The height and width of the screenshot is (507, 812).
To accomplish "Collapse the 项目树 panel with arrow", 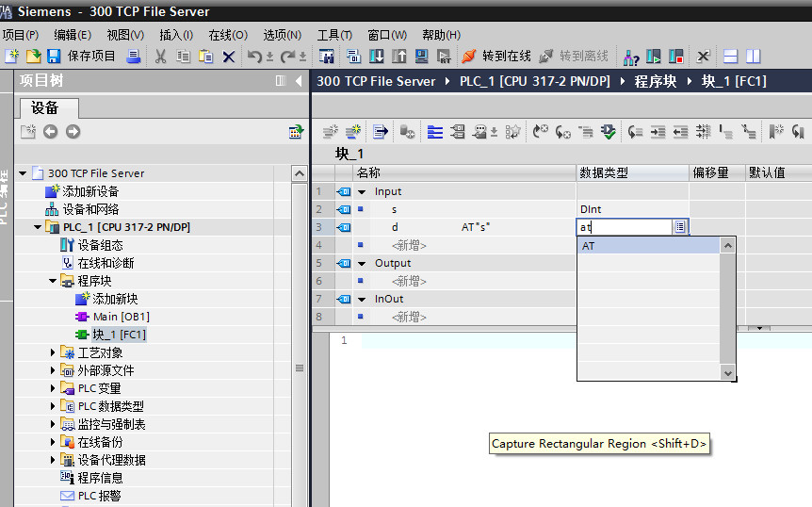I will pos(299,81).
